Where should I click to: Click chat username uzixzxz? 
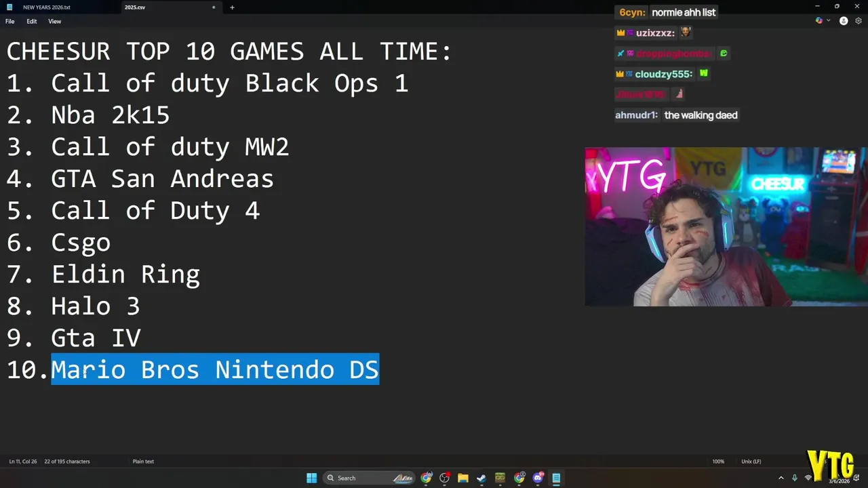(655, 33)
